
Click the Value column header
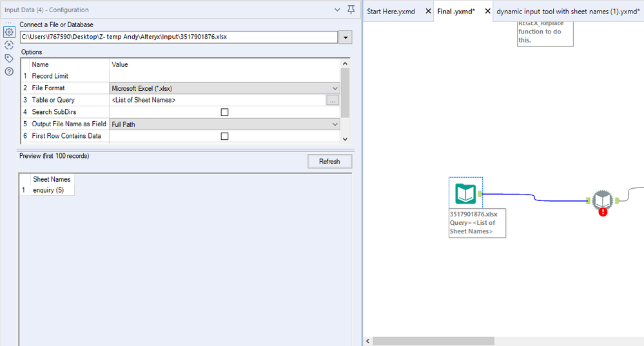pos(119,64)
